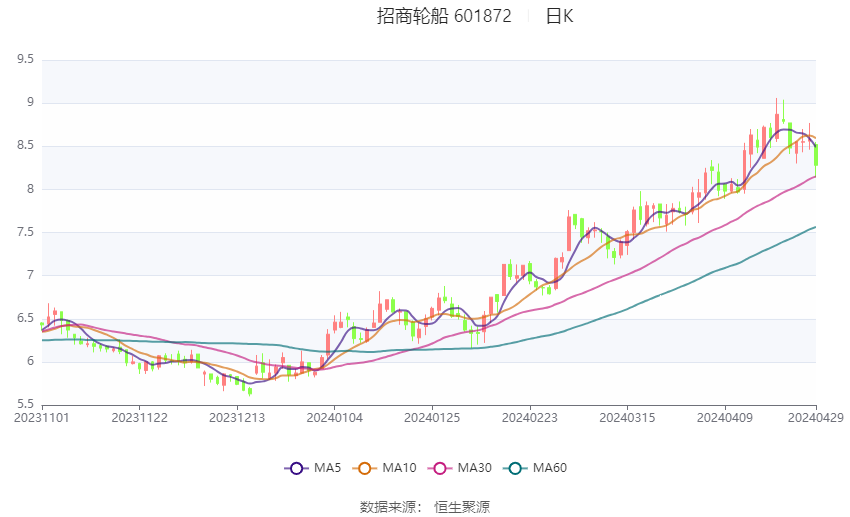Click the 20240223 date axis label
The image size is (850, 517).
[530, 418]
